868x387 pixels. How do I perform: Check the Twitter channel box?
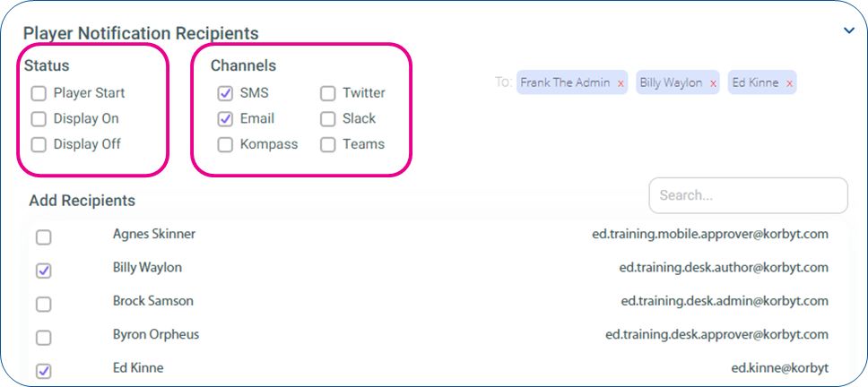[x=327, y=93]
